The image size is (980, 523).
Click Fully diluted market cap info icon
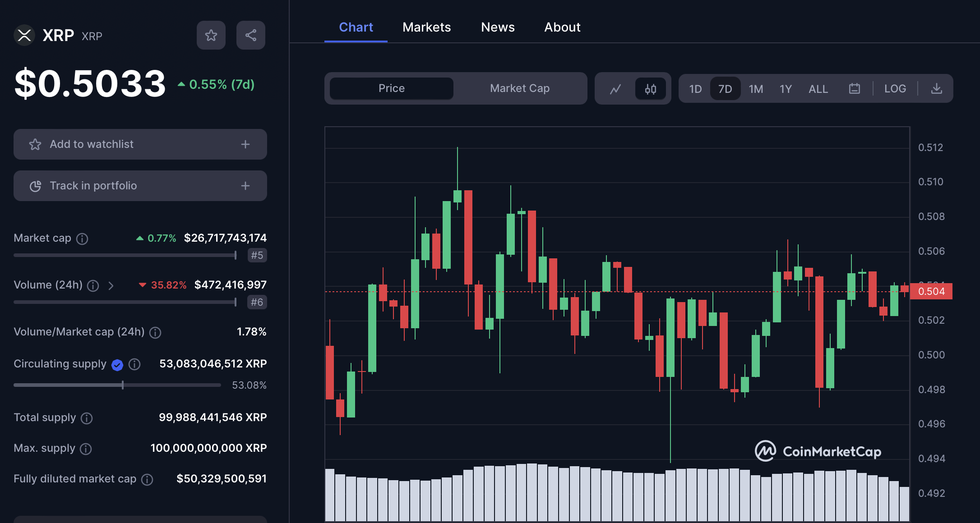tap(147, 480)
